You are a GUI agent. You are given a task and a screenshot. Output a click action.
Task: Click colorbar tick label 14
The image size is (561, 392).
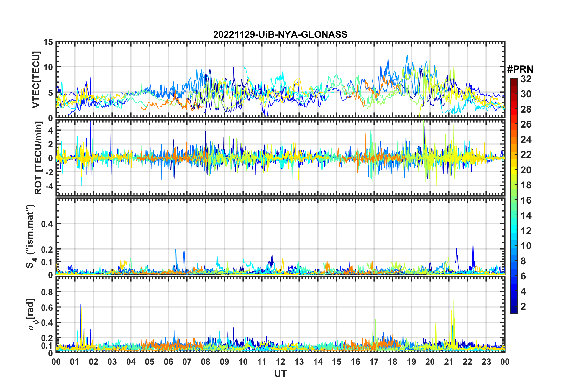click(x=526, y=215)
